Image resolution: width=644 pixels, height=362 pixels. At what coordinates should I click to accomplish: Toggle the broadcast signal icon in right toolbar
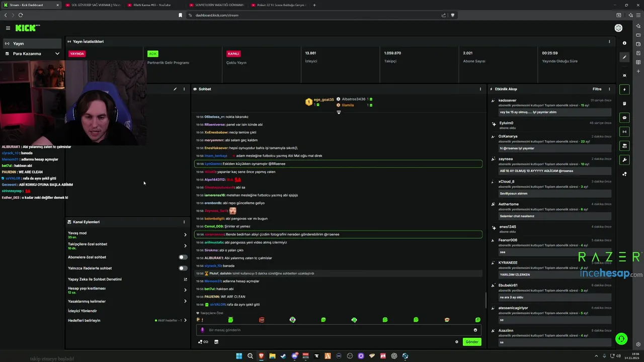coord(624,132)
